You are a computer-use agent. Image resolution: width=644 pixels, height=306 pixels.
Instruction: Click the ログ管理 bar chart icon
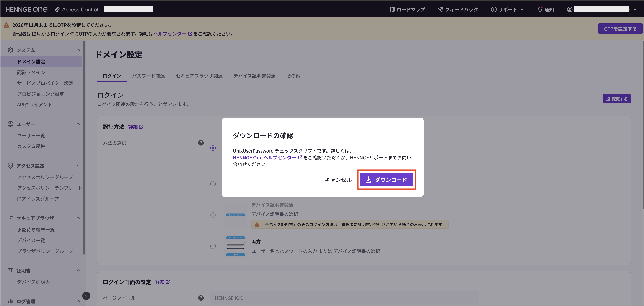pyautogui.click(x=10, y=301)
